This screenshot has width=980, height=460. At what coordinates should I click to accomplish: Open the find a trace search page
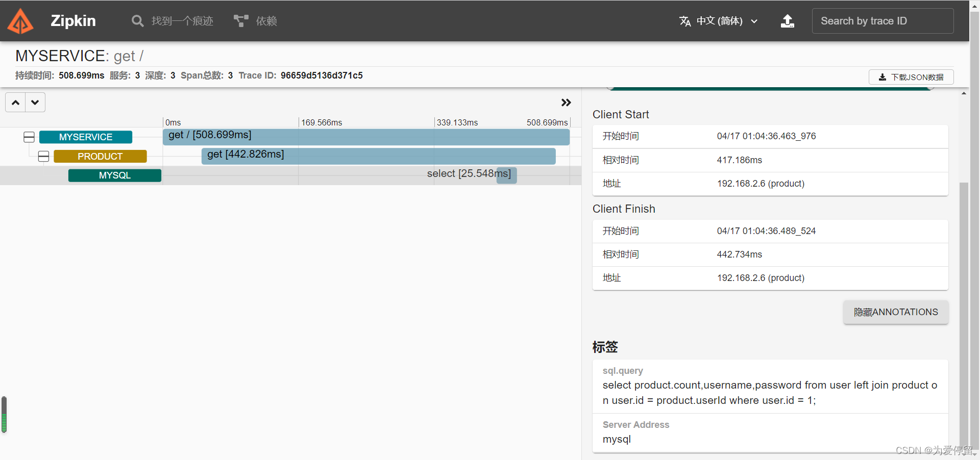pyautogui.click(x=173, y=21)
